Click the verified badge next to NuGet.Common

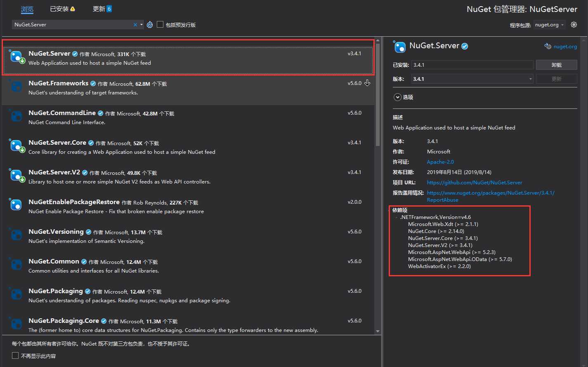84,261
